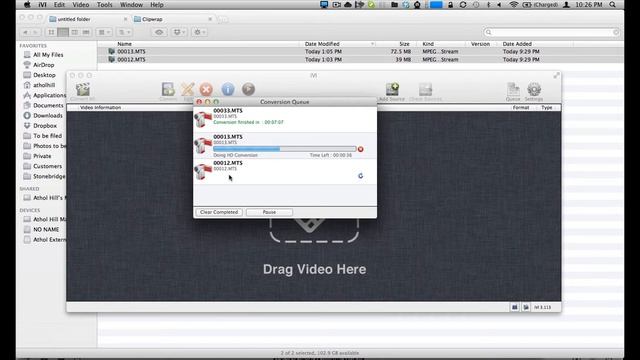Click the Add Source icon

click(392, 89)
